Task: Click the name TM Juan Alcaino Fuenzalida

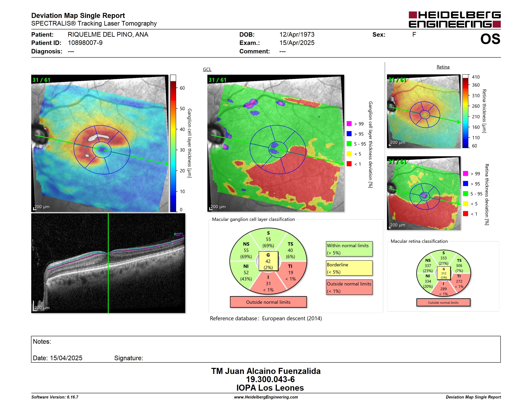Action: tap(266, 371)
